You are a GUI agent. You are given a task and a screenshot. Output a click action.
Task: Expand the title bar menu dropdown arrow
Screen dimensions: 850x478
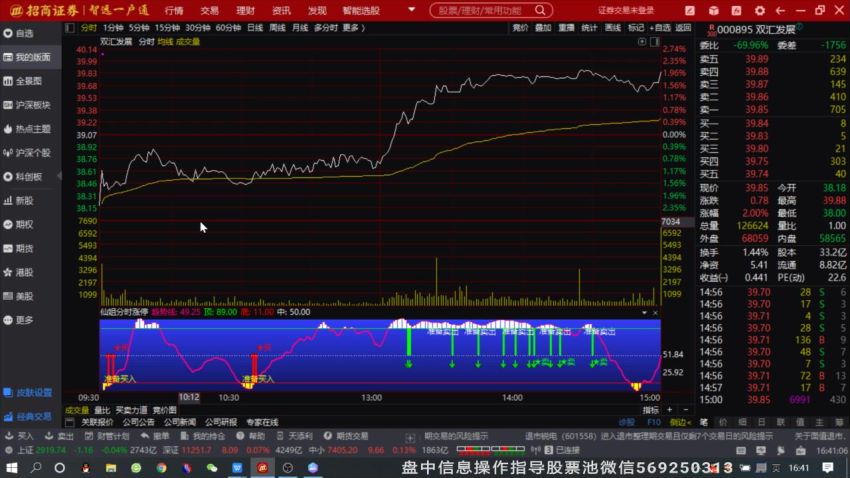pyautogui.click(x=411, y=10)
